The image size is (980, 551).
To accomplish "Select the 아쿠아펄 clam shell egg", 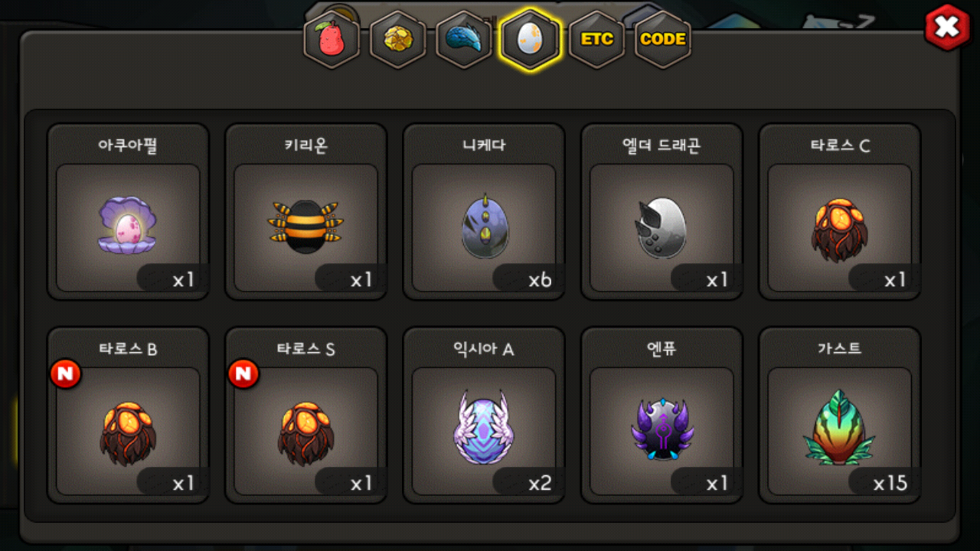I will tap(128, 212).
